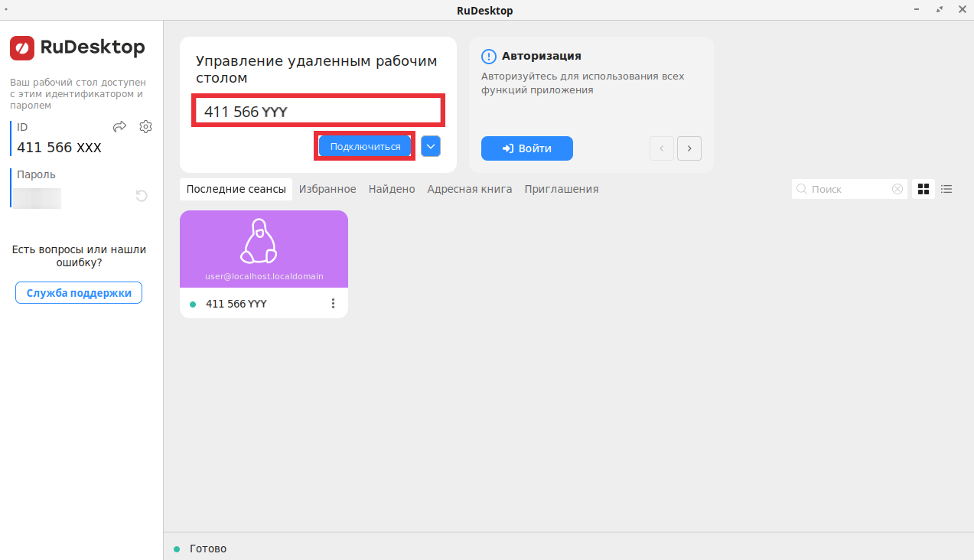Image resolution: width=974 pixels, height=560 pixels.
Task: Open the Последние сеансы tab
Action: point(236,189)
